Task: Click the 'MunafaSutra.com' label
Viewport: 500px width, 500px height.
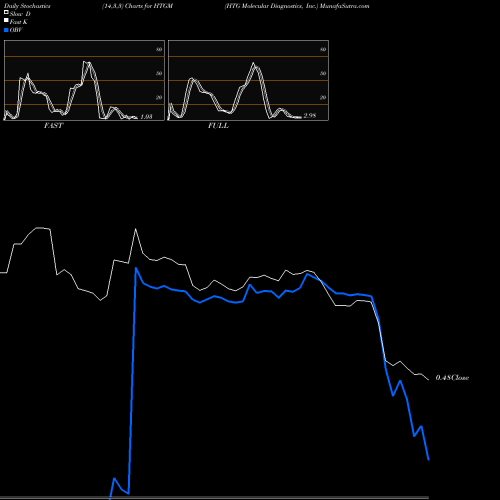Action: pos(345,6)
